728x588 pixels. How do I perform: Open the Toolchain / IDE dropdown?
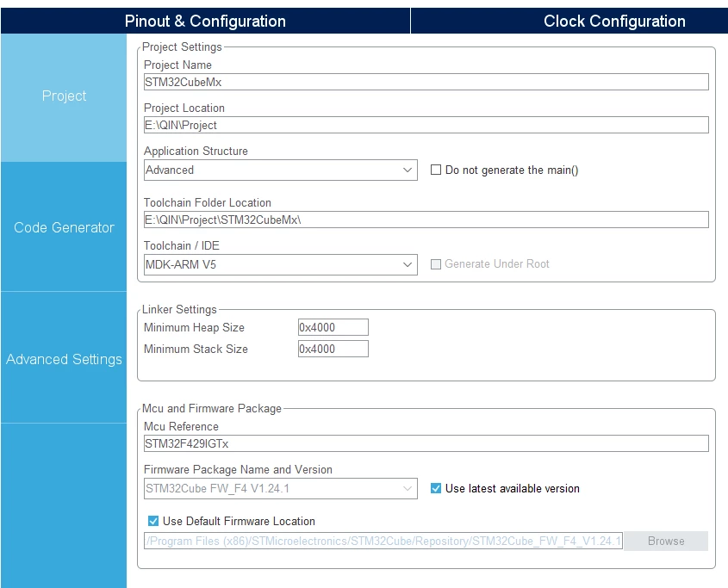click(x=280, y=264)
